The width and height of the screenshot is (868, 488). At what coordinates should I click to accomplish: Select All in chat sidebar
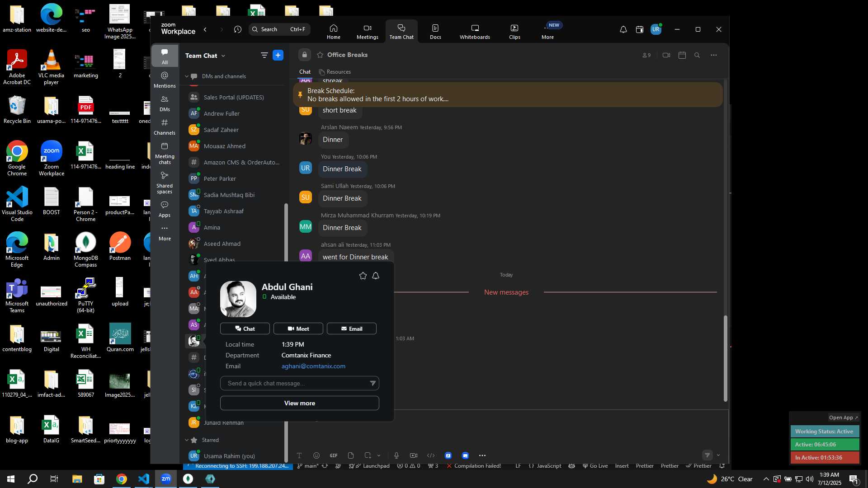[165, 56]
